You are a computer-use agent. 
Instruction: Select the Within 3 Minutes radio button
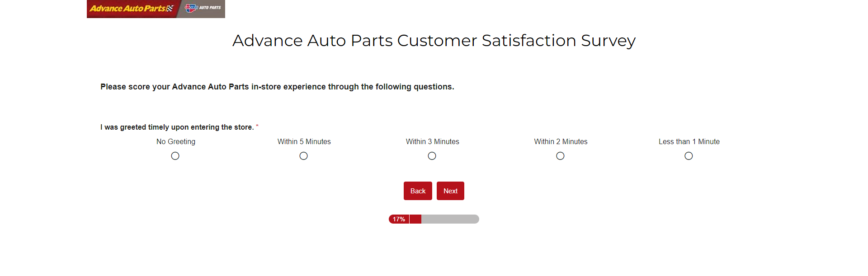pos(432,156)
